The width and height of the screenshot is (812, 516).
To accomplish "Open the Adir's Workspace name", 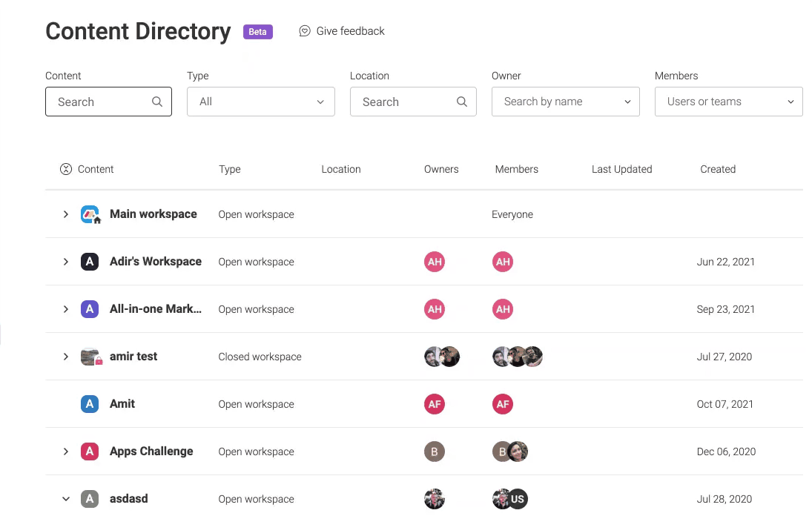I will (156, 262).
